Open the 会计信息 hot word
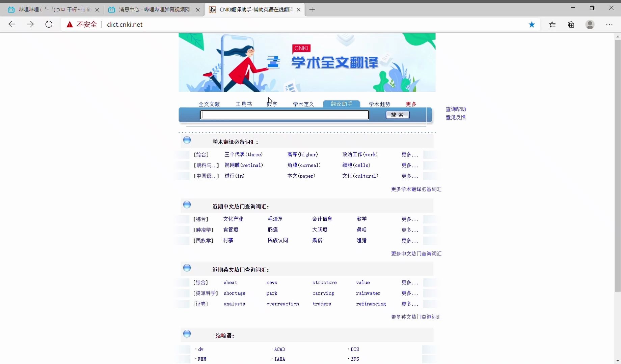621x364 pixels. point(322,219)
